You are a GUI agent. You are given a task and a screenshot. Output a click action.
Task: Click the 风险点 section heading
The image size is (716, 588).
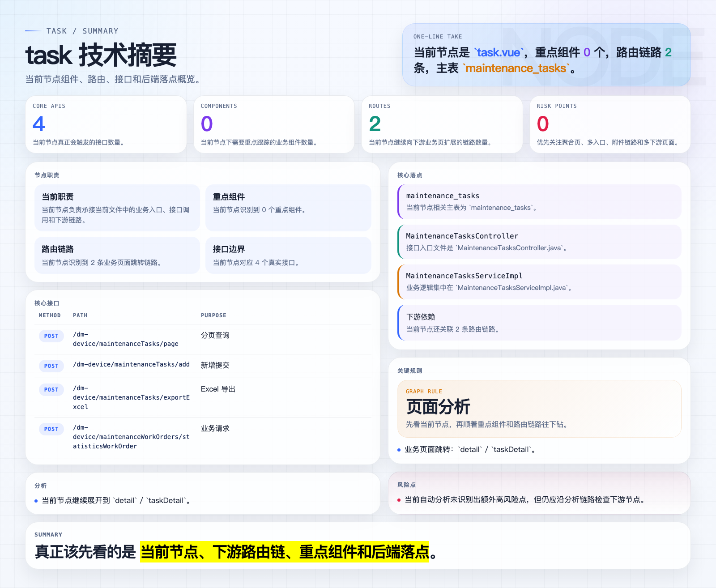pyautogui.click(x=407, y=485)
